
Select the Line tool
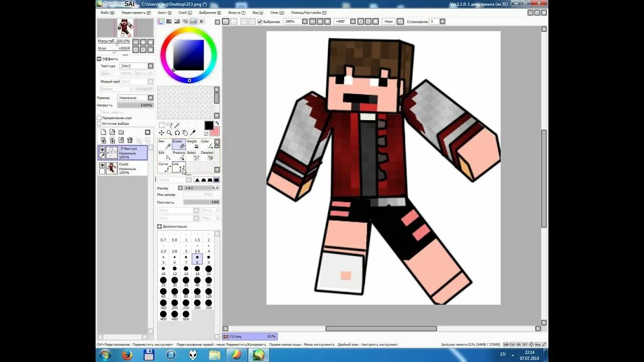pyautogui.click(x=179, y=167)
